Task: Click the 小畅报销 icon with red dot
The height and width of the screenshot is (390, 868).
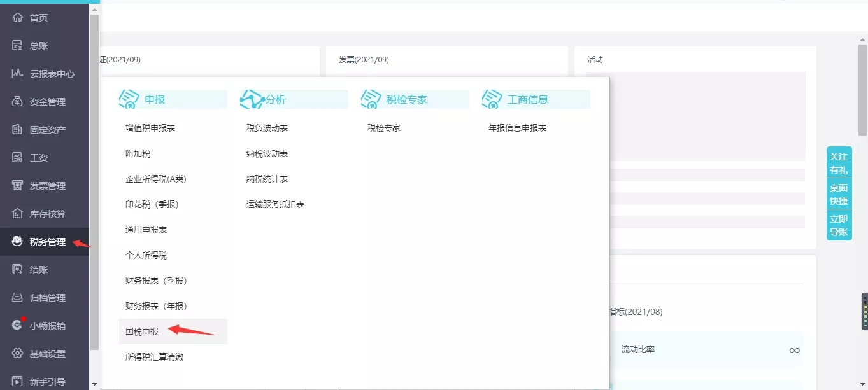Action: click(x=18, y=325)
